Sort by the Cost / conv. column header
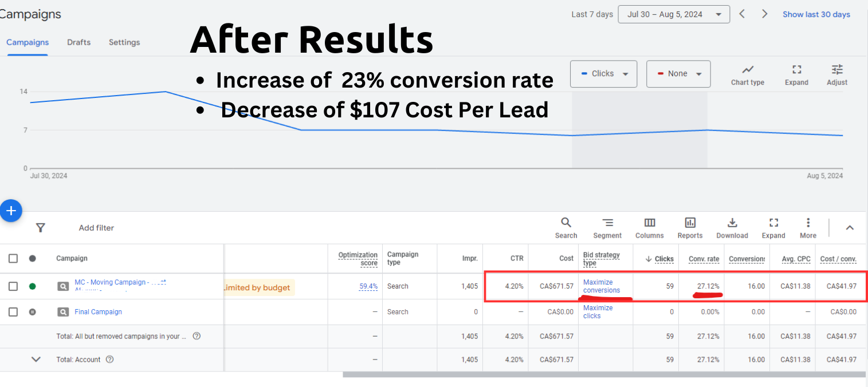 (x=838, y=259)
